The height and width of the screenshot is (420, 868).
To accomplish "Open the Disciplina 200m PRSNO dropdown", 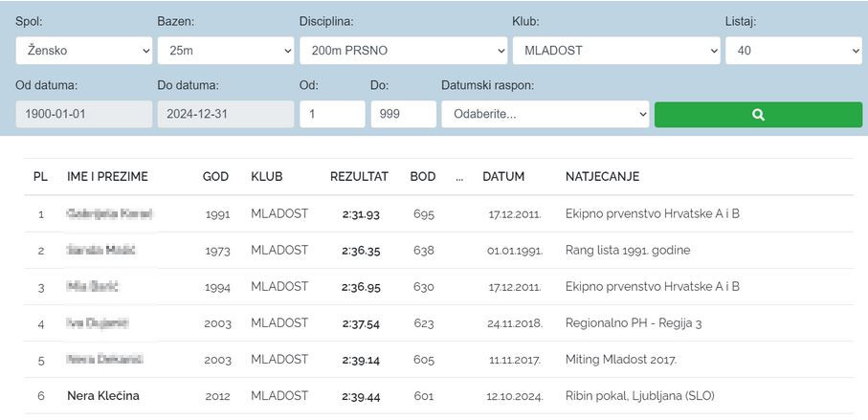I will [403, 51].
